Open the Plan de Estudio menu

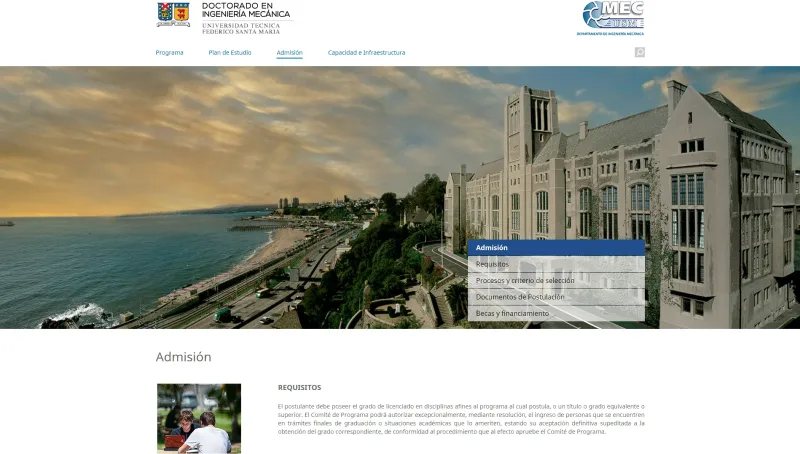[x=230, y=53]
